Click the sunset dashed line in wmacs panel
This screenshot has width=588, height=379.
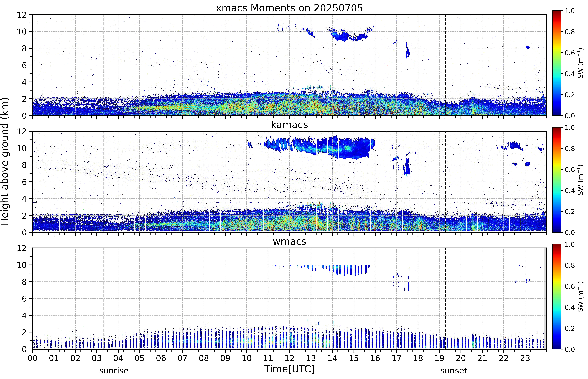coord(445,299)
